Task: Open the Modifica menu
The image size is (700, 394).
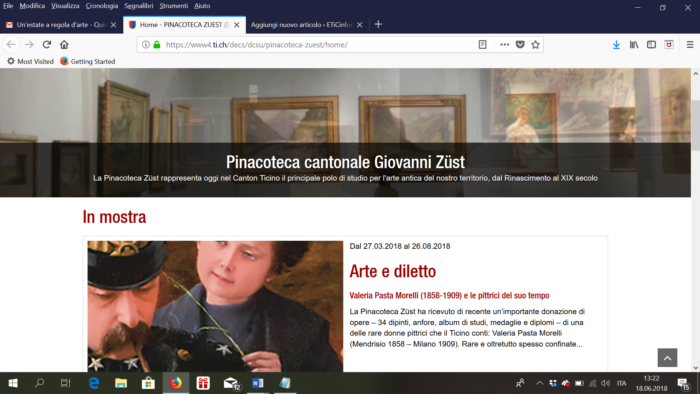Action: pos(32,6)
